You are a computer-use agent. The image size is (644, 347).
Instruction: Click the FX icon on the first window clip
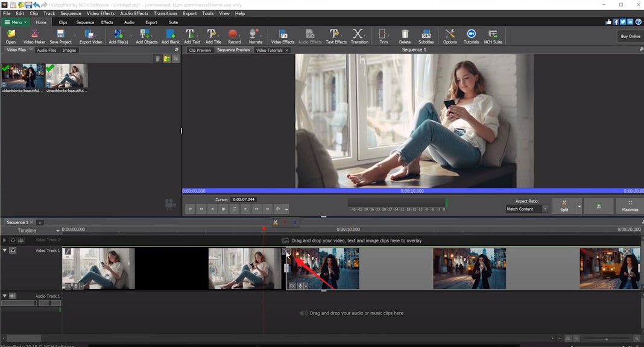[x=68, y=286]
